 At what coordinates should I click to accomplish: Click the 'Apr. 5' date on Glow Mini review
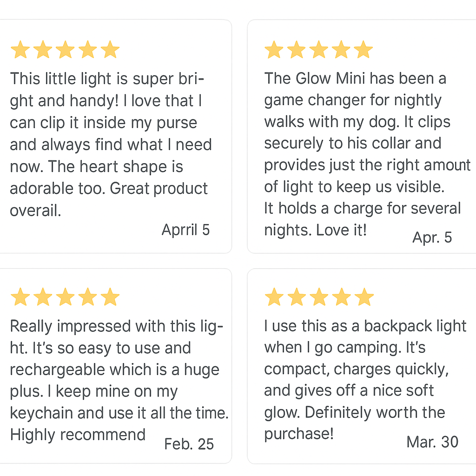(x=432, y=238)
